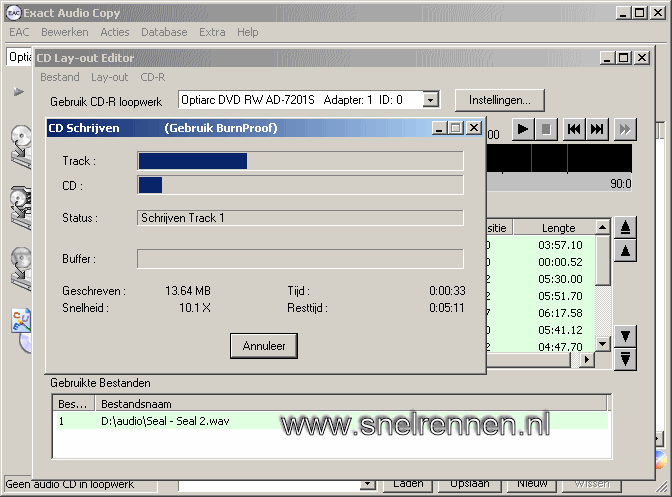This screenshot has width=672, height=497.
Task: Click the black CD timeline display
Action: [559, 158]
